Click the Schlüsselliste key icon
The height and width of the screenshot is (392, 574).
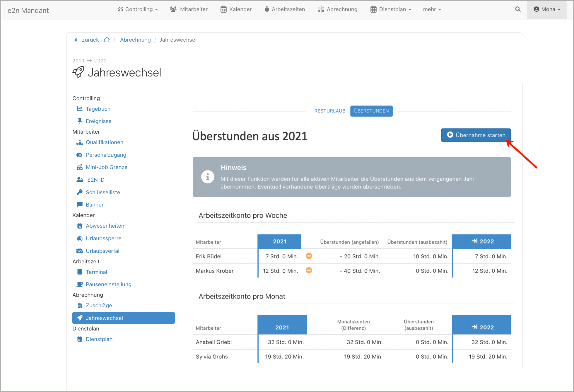(79, 192)
